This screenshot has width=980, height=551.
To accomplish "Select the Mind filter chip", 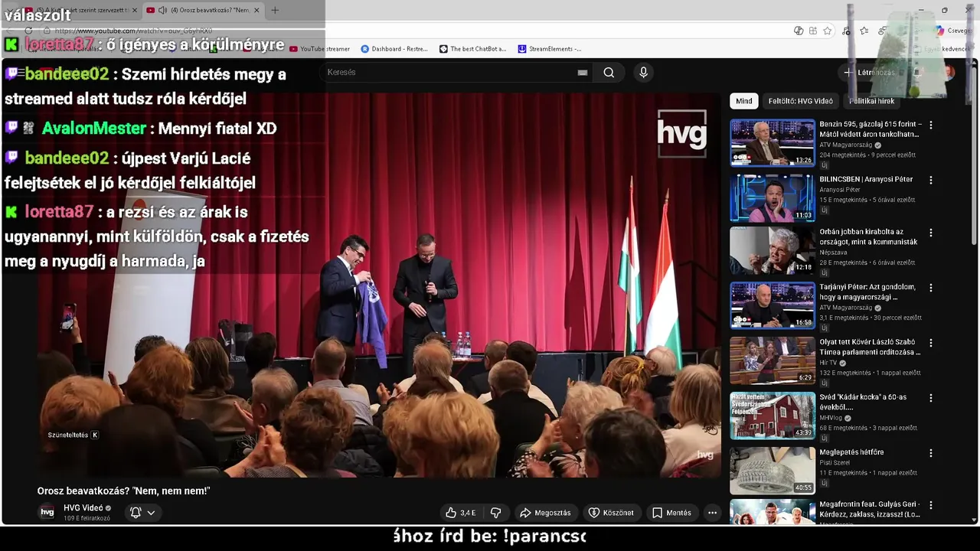I will tap(744, 101).
